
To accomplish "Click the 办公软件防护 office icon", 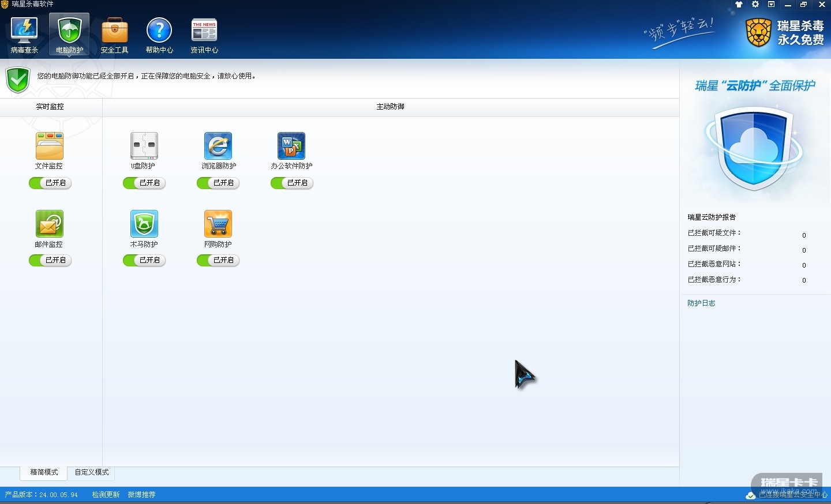I will pos(291,146).
